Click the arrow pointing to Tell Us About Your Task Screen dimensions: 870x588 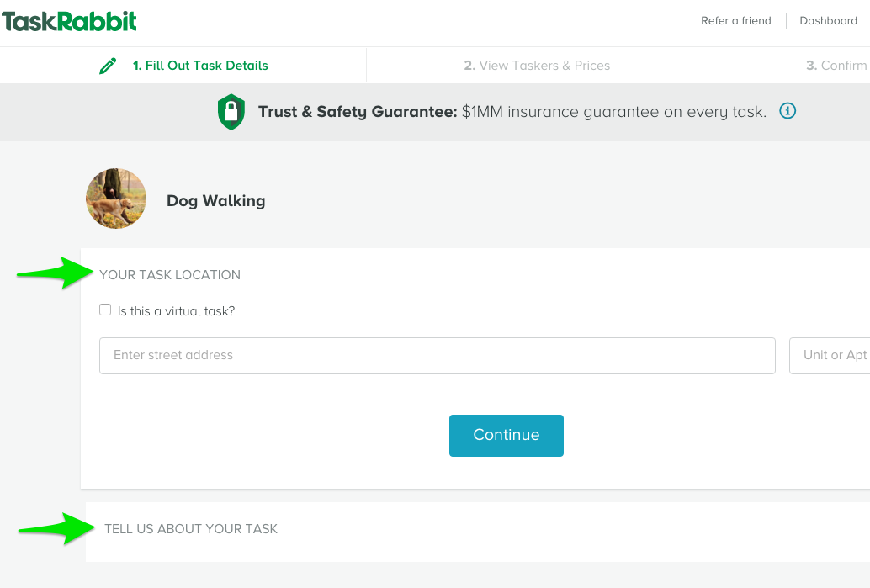tap(56, 528)
